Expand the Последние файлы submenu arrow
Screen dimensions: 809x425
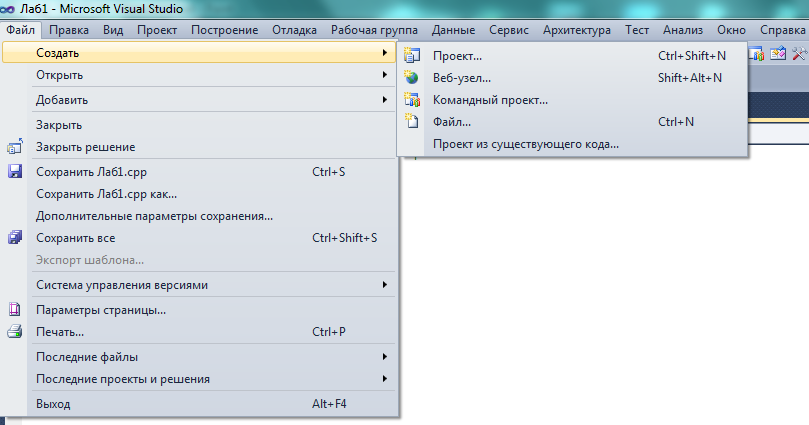384,356
